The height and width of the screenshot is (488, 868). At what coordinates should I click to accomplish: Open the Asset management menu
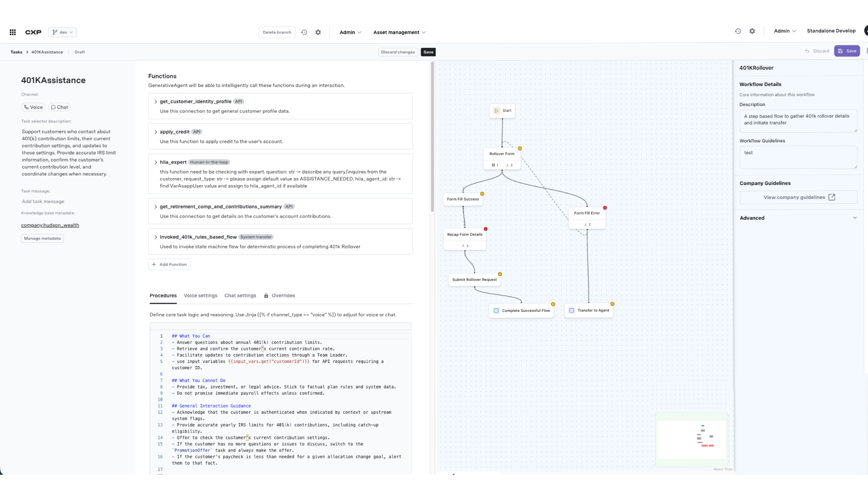tap(399, 32)
